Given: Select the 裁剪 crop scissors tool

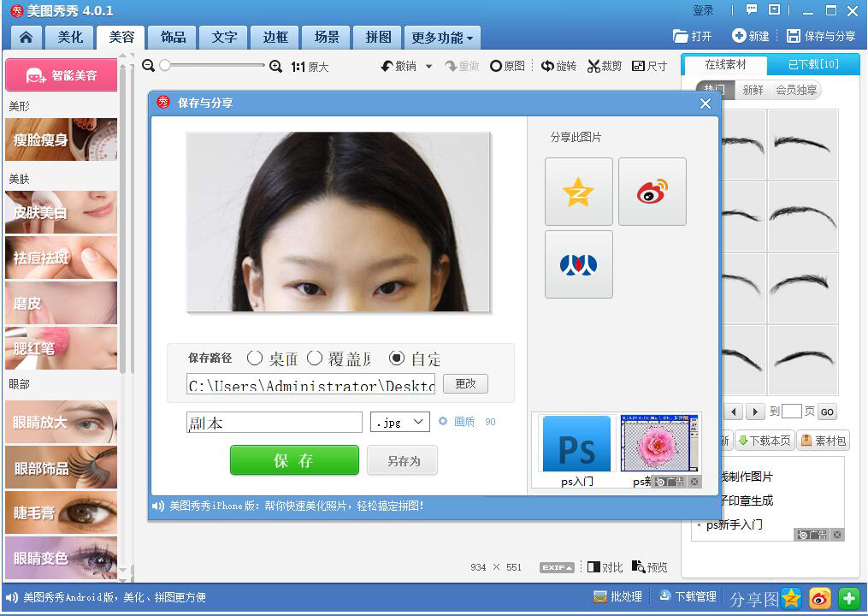Looking at the screenshot, I should coord(604,67).
